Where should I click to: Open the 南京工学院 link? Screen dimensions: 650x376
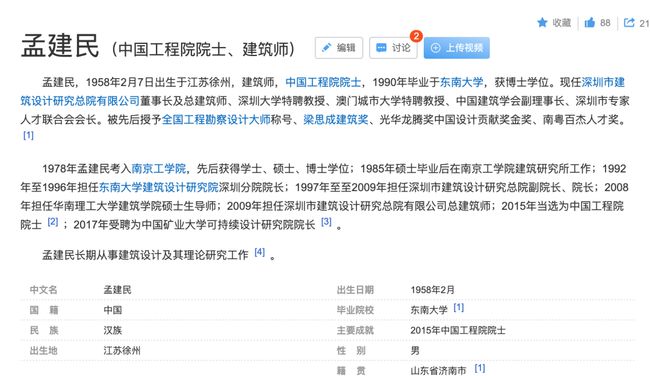pos(158,168)
